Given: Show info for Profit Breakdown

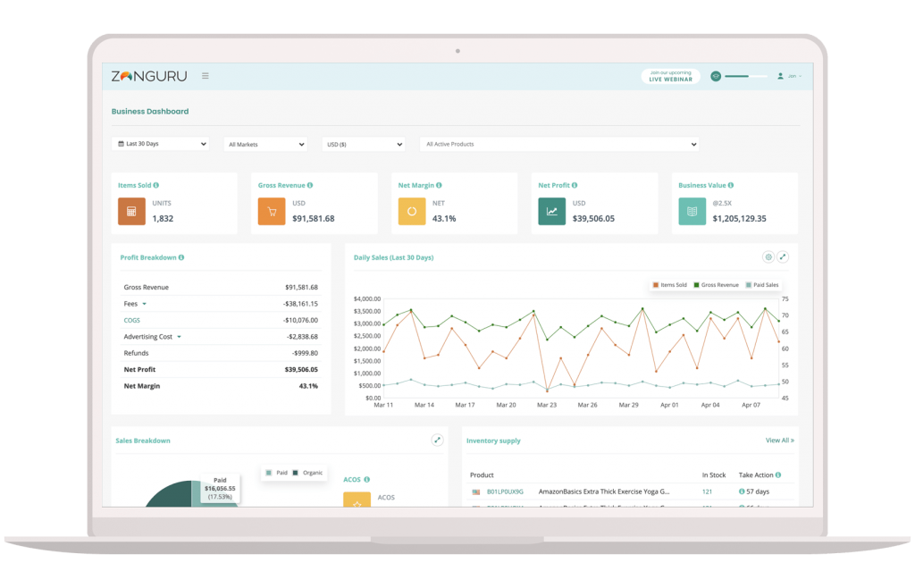Looking at the screenshot, I should (x=181, y=257).
